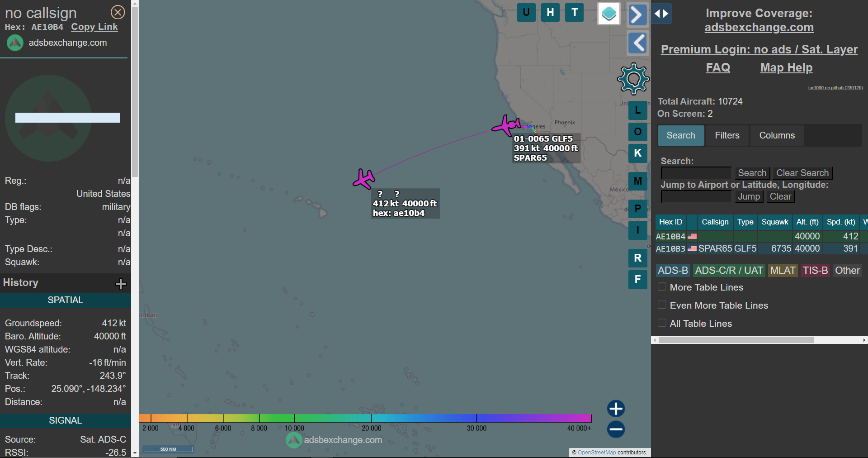This screenshot has height=458, width=868.
Task: Click the L map button
Action: [638, 110]
